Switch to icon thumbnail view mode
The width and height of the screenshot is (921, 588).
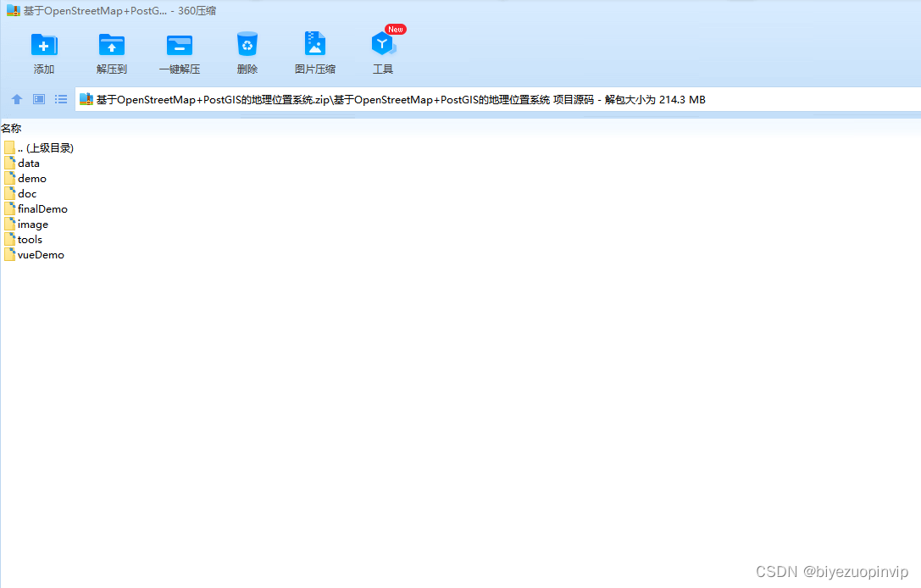(x=39, y=99)
